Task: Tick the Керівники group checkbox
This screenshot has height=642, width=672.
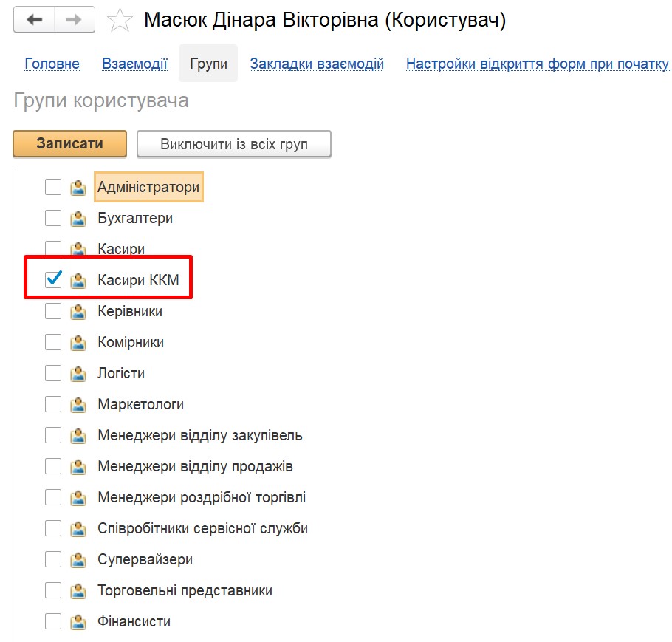Action: click(53, 311)
